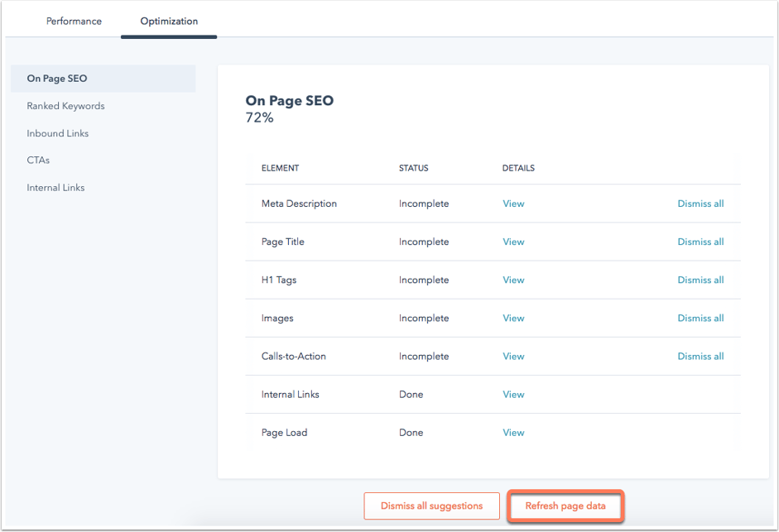The height and width of the screenshot is (532, 779).
Task: Select the Optimization tab
Action: click(169, 21)
